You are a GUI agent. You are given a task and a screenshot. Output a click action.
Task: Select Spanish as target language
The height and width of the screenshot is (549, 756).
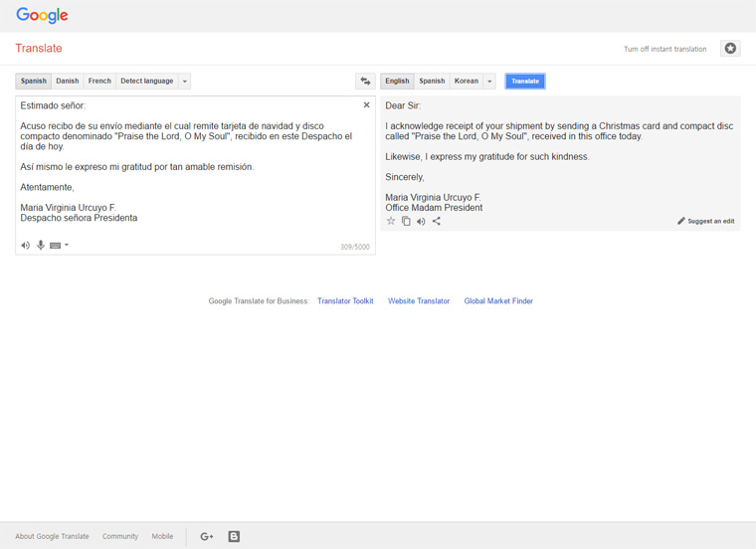(432, 81)
